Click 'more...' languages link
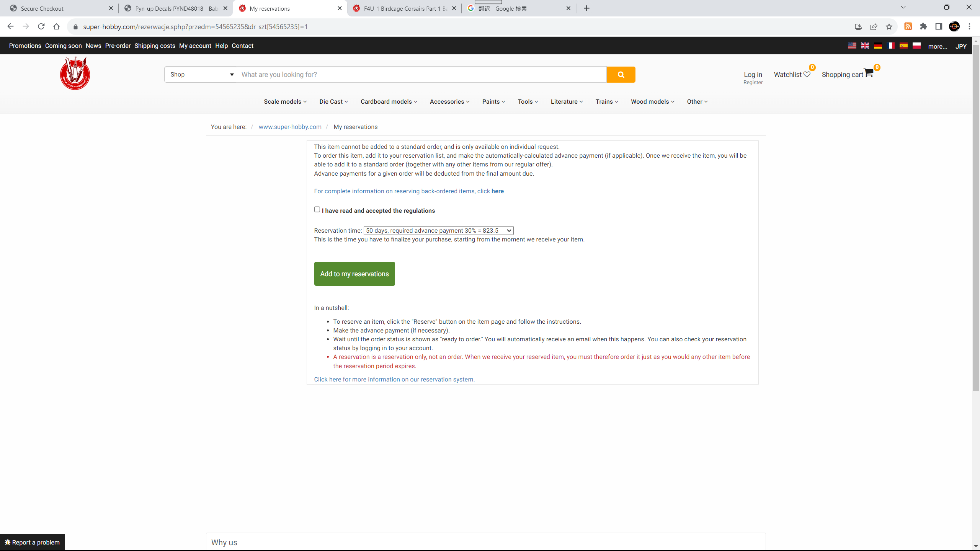Screen dimensions: 980x551 pos(938,46)
